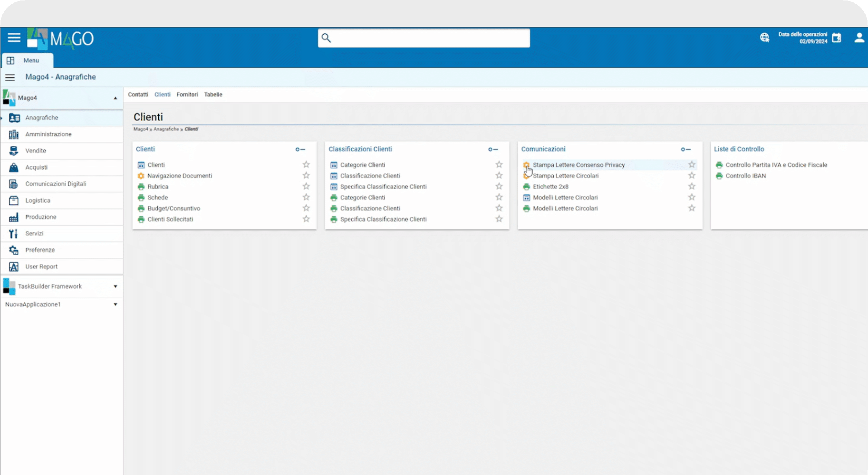Switch to the Contatti tab
The image size is (868, 475).
(x=138, y=95)
